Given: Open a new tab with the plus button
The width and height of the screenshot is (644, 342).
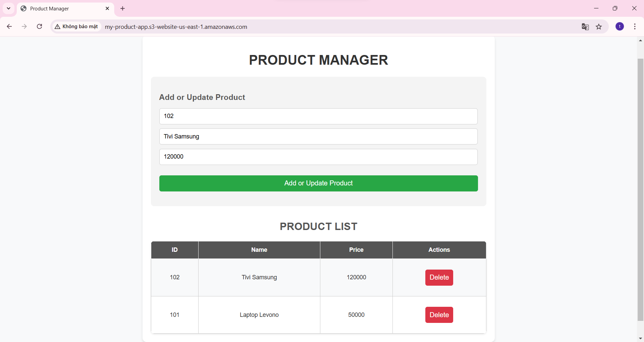Looking at the screenshot, I should 123,8.
